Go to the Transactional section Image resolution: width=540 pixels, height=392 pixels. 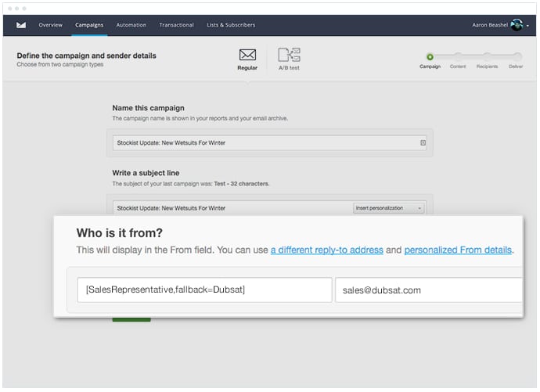coord(176,25)
